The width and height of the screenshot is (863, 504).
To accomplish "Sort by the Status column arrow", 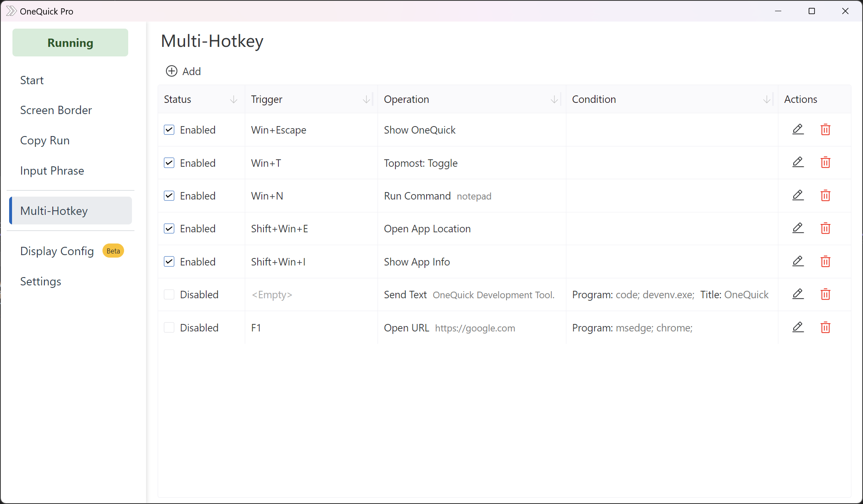I will coord(234,100).
